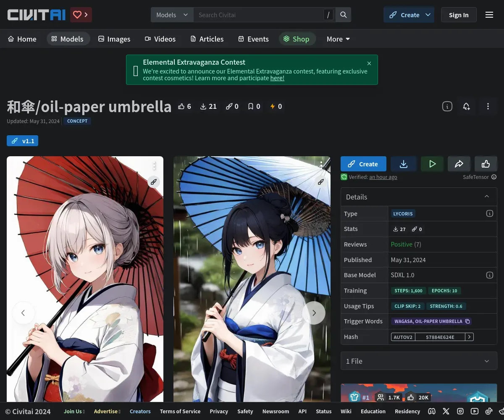This screenshot has width=504, height=420.
Task: Click the 'an hour ago' verified link
Action: pos(383,177)
